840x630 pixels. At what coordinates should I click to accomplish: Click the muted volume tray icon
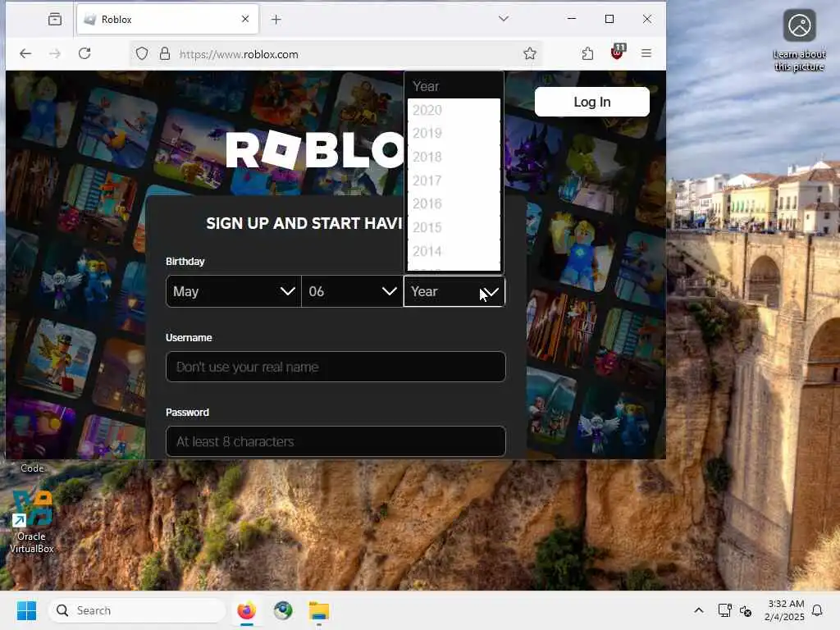click(x=745, y=610)
